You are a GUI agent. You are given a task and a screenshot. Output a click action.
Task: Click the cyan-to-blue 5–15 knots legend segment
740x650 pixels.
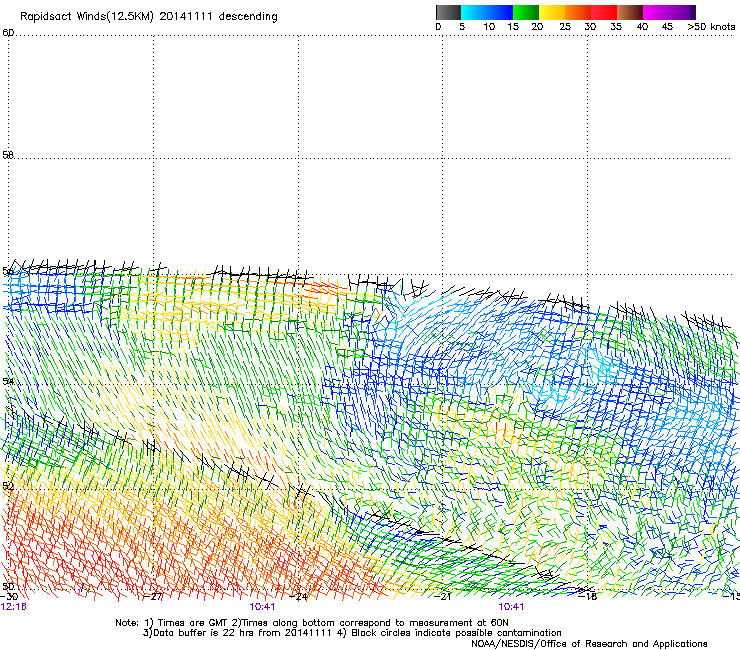[487, 12]
